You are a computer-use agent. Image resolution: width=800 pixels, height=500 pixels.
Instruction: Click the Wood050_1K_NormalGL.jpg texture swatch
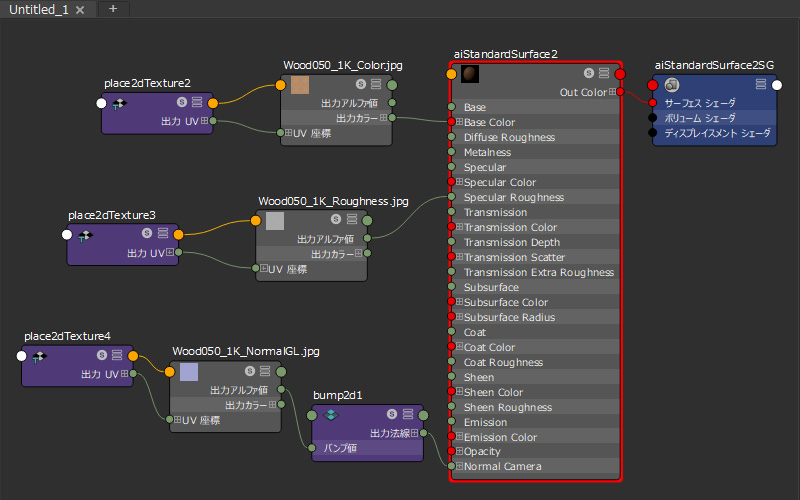pos(189,373)
